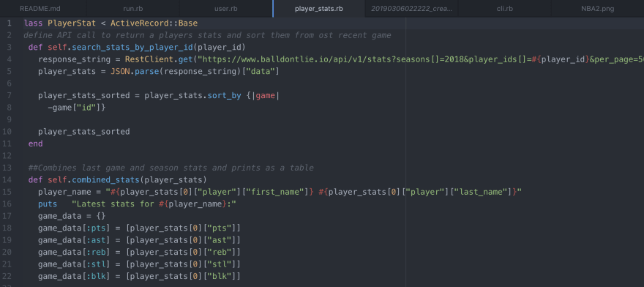The image size is (644, 287).
Task: Open the run.rb tab
Action: [133, 9]
